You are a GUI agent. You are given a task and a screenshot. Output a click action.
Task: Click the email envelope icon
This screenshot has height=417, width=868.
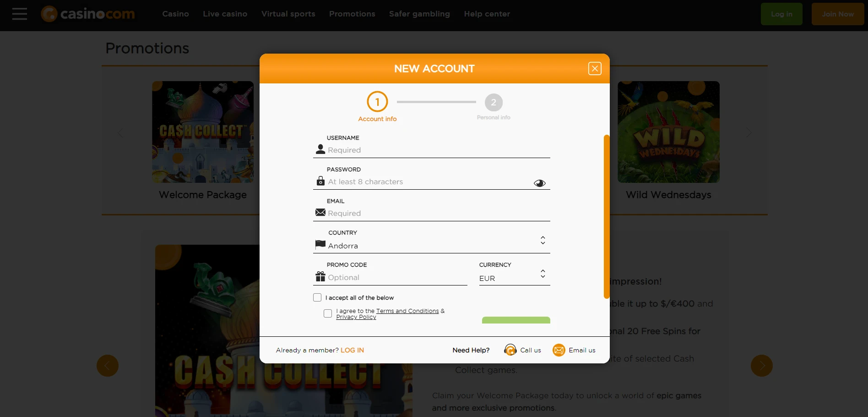[x=320, y=212]
